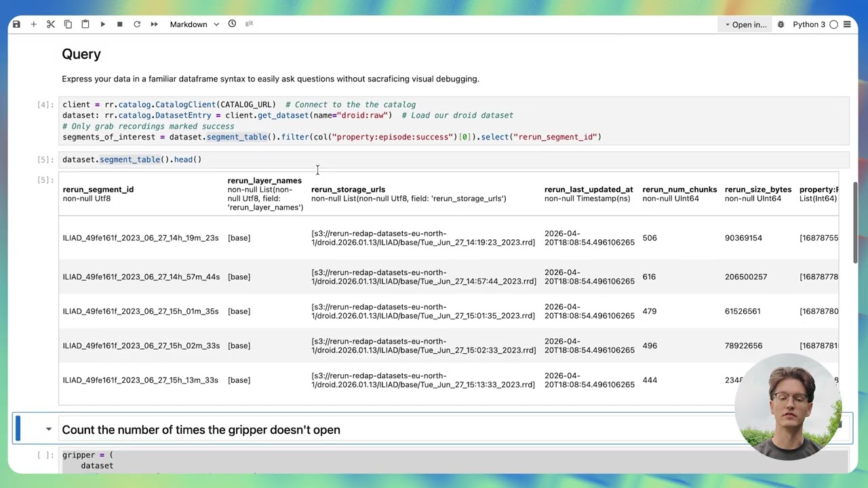Select the 'Query' markdown heading
868x488 pixels.
[x=81, y=54]
